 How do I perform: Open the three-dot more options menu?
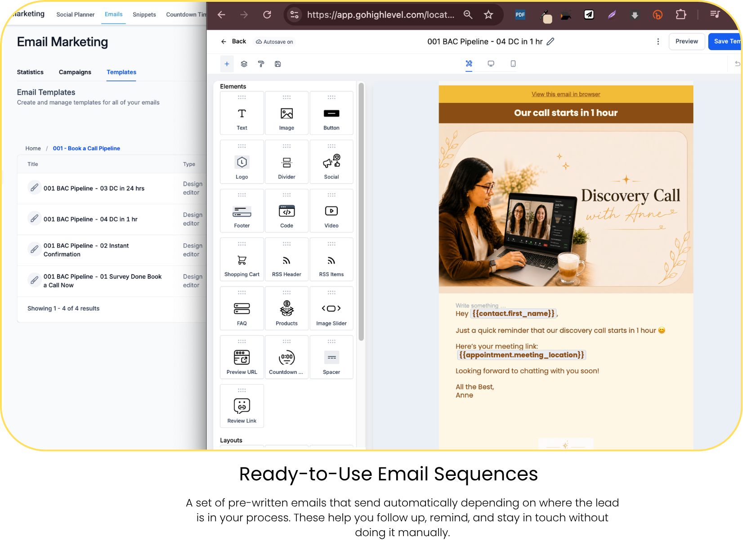[x=658, y=41]
